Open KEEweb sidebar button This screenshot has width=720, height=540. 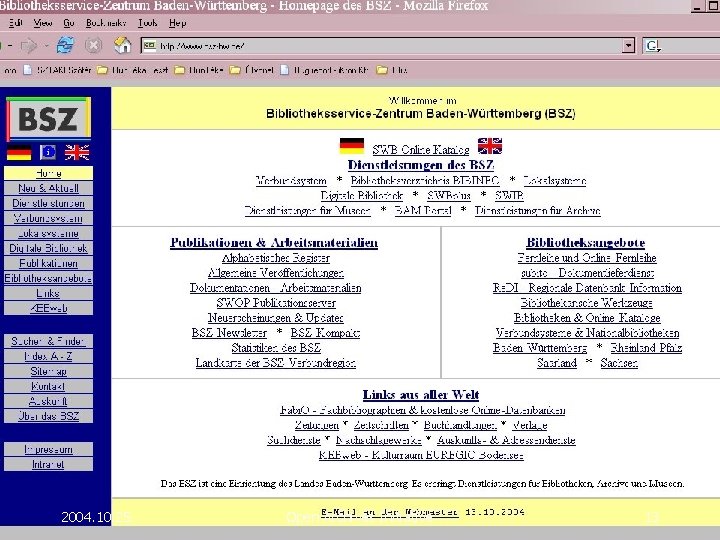point(48,308)
